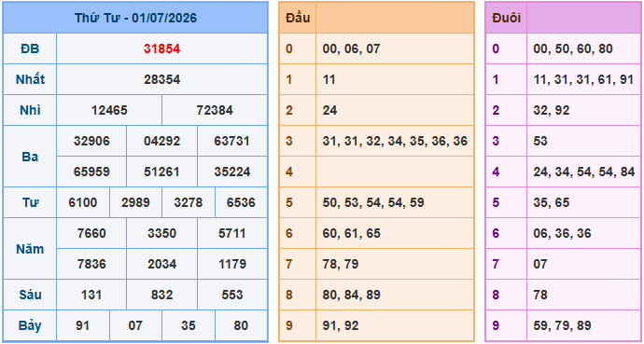Select Đầu values 50, 53, 54, 54, 59

tap(373, 202)
